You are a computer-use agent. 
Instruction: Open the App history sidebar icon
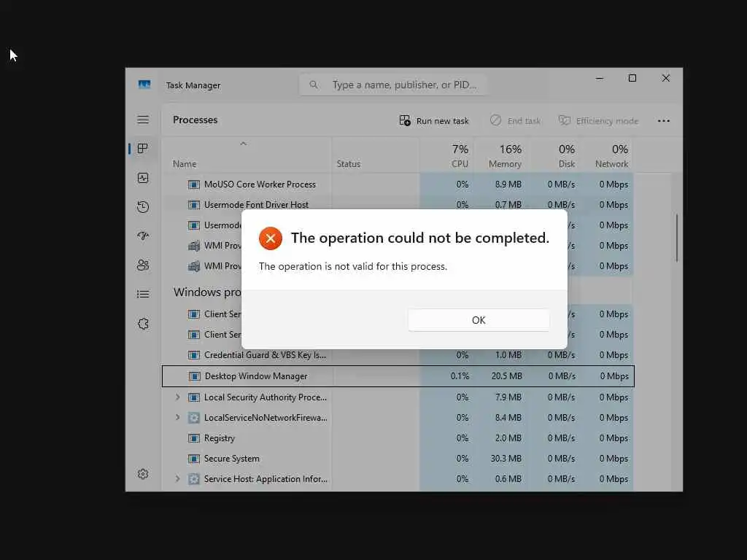click(x=143, y=207)
